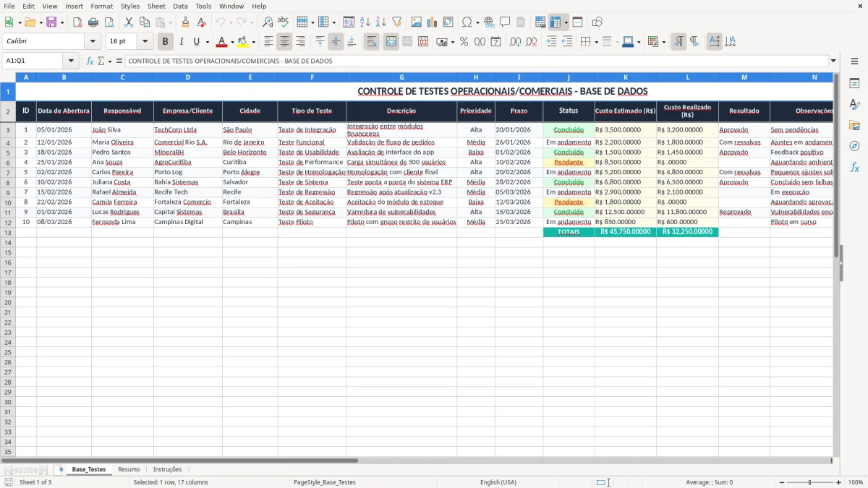Open the sidebar Styles panel
The image size is (868, 488).
click(854, 104)
